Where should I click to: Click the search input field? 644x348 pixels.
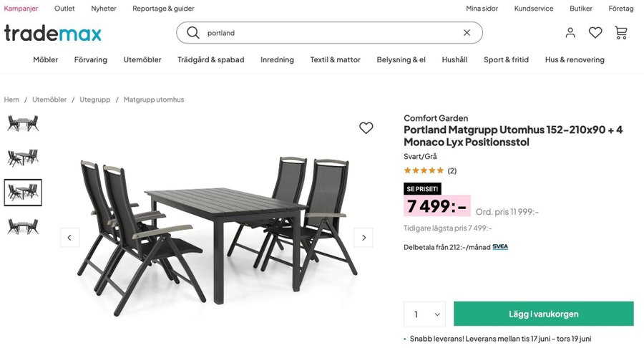[x=329, y=33]
